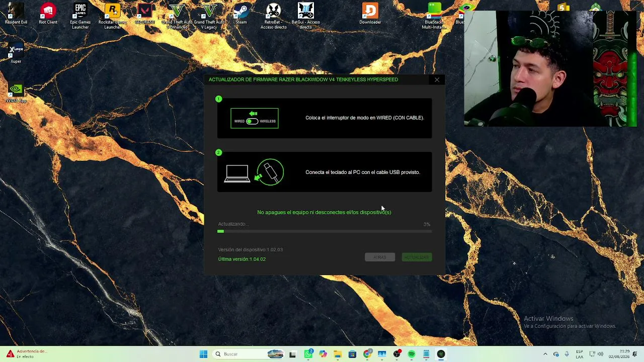Click the firmware update progress bar

pyautogui.click(x=324, y=231)
